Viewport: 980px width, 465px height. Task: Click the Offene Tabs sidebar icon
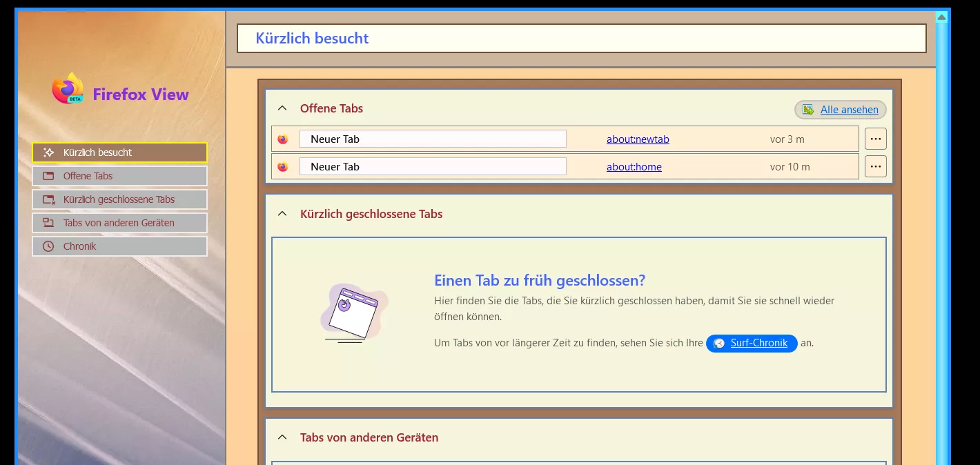click(x=48, y=176)
